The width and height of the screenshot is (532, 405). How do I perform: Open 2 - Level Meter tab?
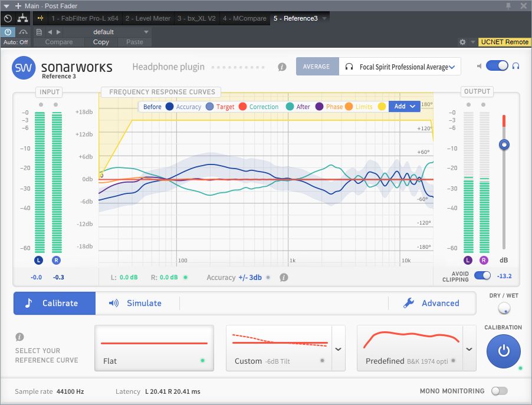click(x=147, y=18)
